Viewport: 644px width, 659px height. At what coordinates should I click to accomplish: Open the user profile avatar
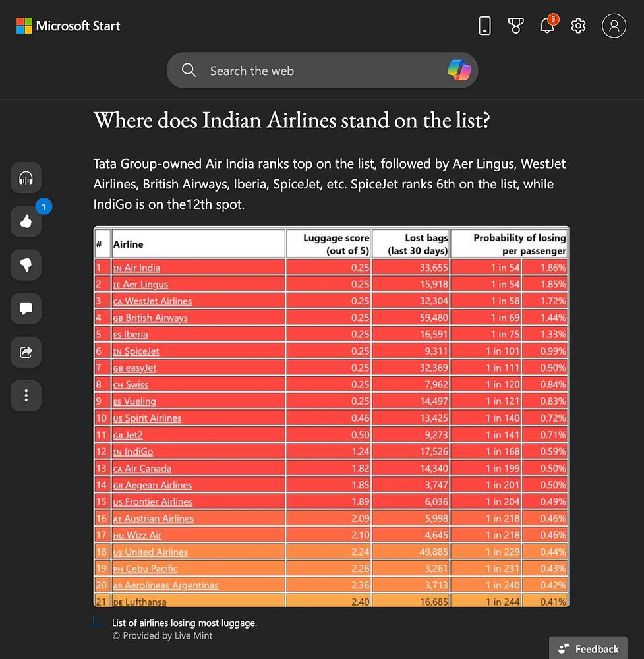614,26
